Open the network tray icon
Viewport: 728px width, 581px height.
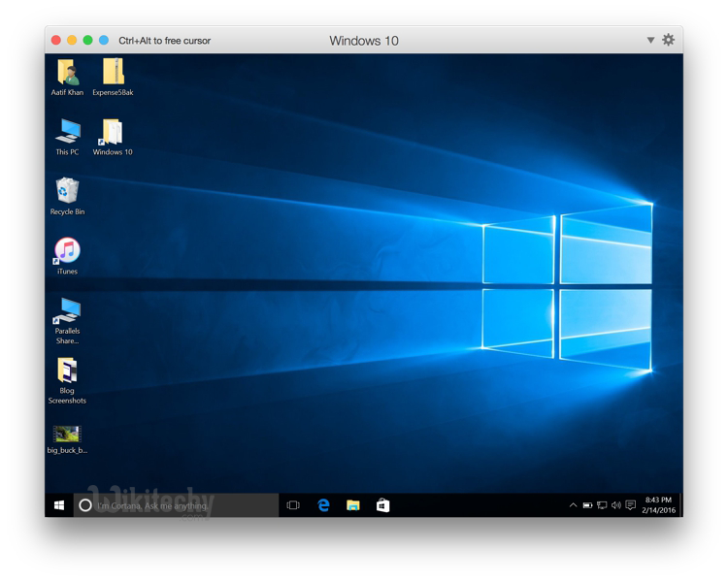(602, 505)
